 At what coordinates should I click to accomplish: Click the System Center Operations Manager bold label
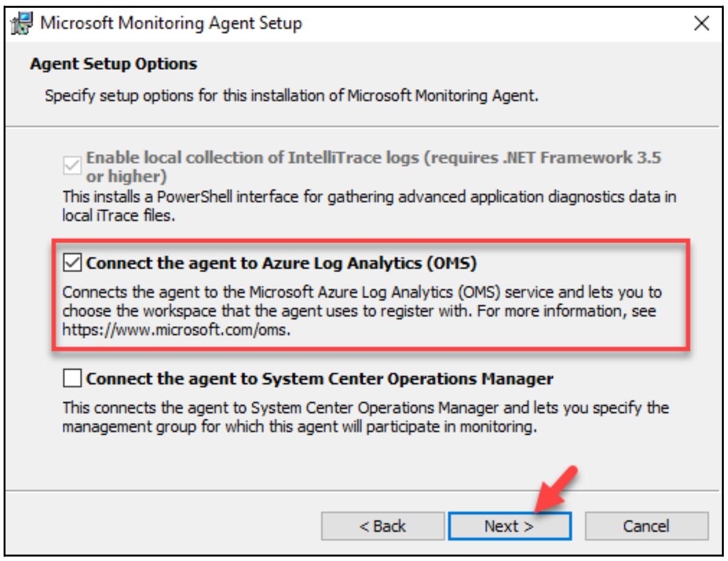click(320, 379)
